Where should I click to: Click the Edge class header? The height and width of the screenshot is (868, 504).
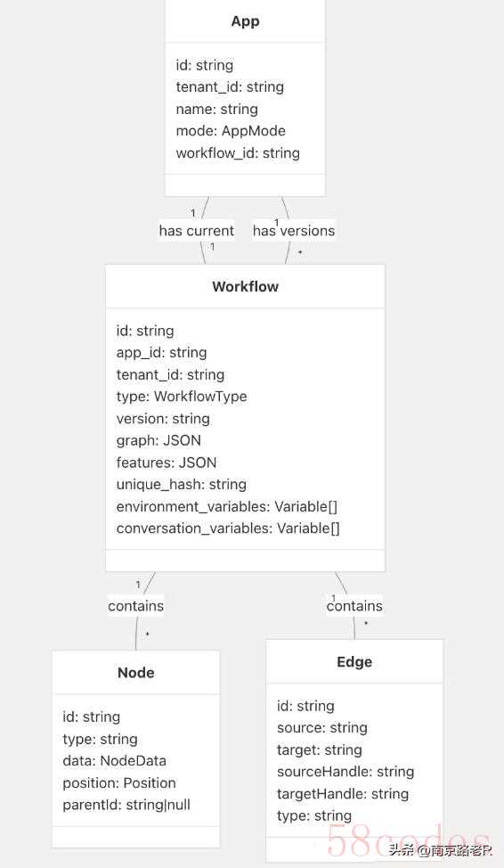(354, 661)
